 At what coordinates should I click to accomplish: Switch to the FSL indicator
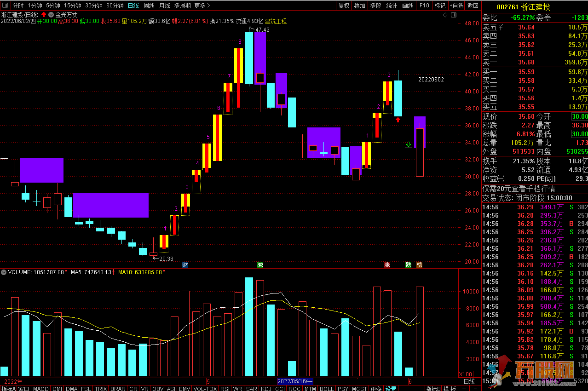click(86, 388)
